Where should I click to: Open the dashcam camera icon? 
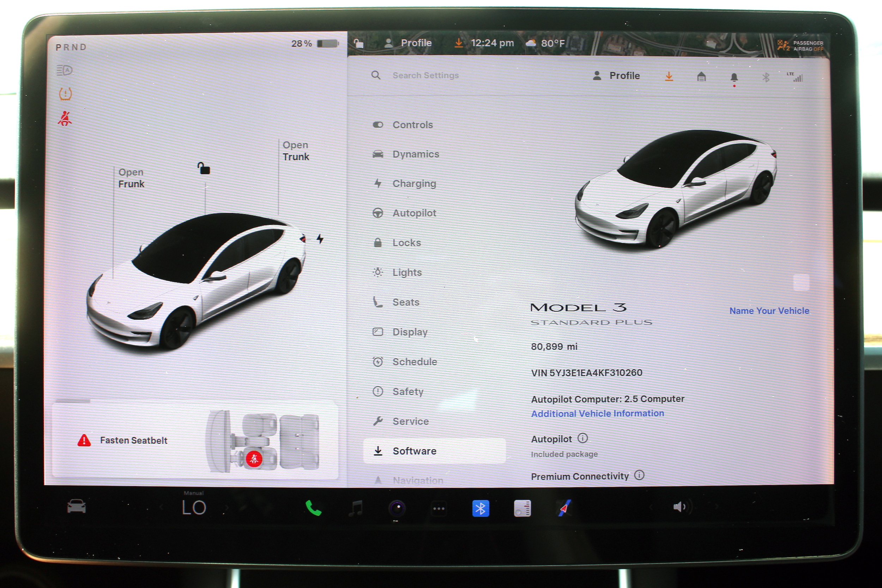(398, 509)
